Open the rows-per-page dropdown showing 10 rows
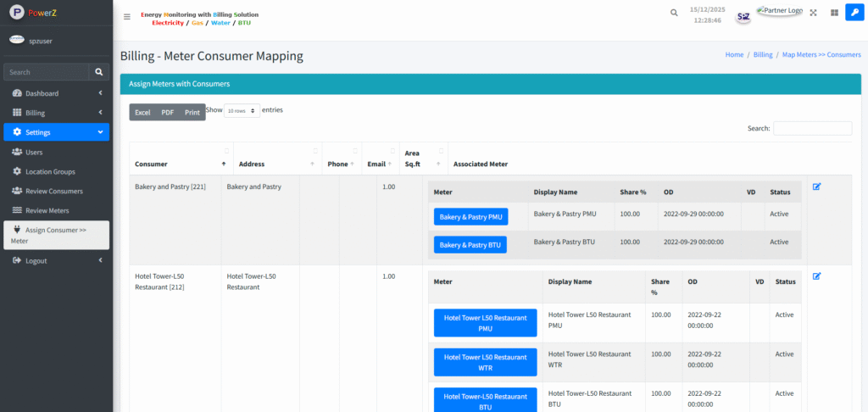Viewport: 868px width, 412px height. 242,111
